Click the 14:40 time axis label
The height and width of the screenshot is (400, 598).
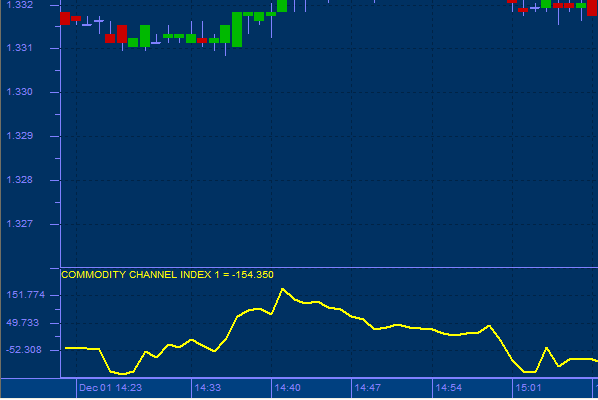287,388
